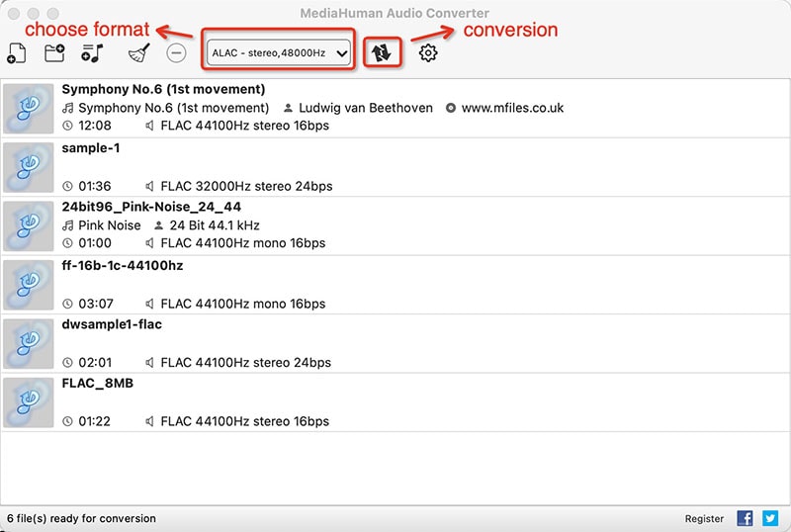Click the duration "01:22"
791x532 pixels.
[94, 421]
